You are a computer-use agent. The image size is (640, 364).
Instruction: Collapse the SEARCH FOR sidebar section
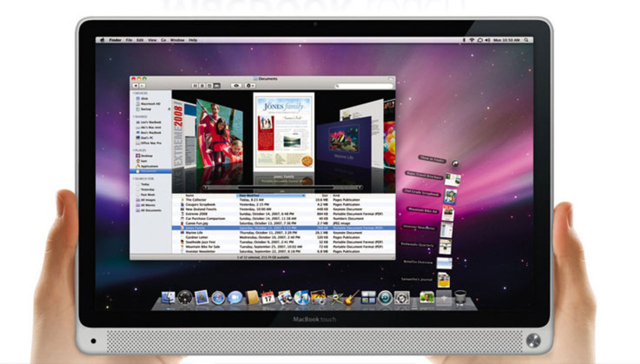pyautogui.click(x=133, y=178)
